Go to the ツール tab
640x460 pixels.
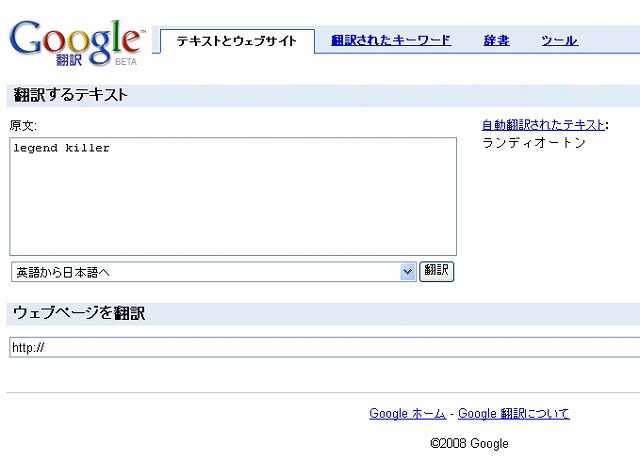pyautogui.click(x=559, y=41)
